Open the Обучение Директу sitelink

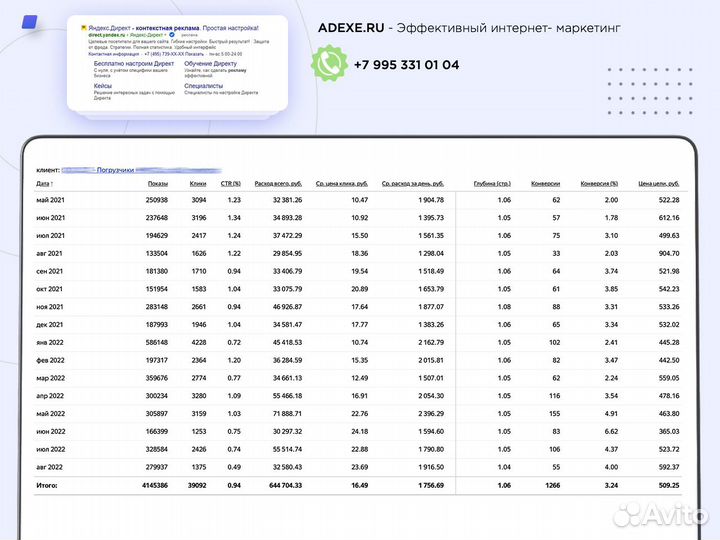tap(212, 64)
